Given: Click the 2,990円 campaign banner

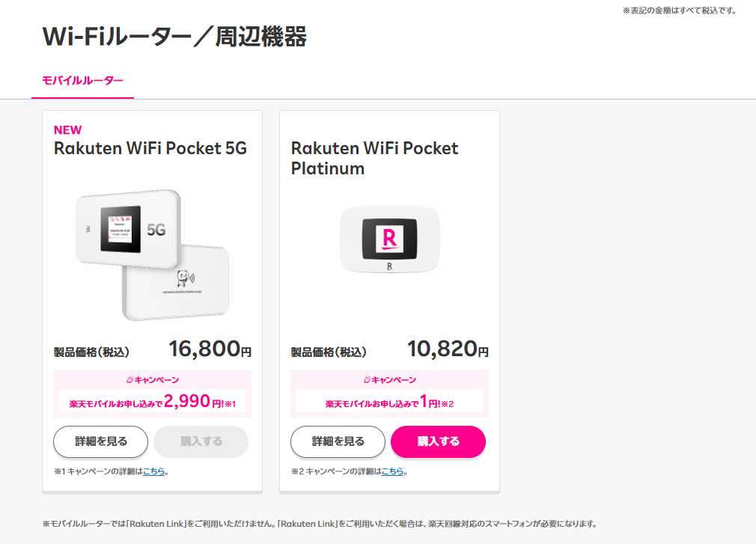Looking at the screenshot, I should tap(152, 402).
